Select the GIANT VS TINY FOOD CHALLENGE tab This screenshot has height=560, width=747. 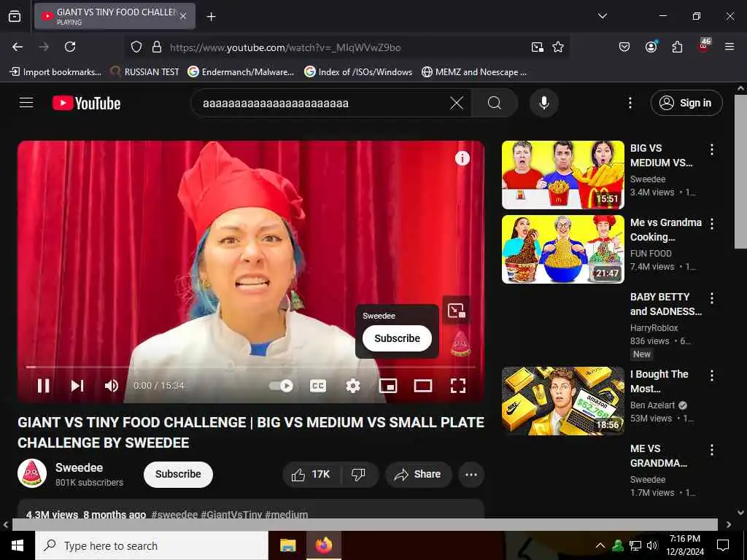click(x=115, y=16)
